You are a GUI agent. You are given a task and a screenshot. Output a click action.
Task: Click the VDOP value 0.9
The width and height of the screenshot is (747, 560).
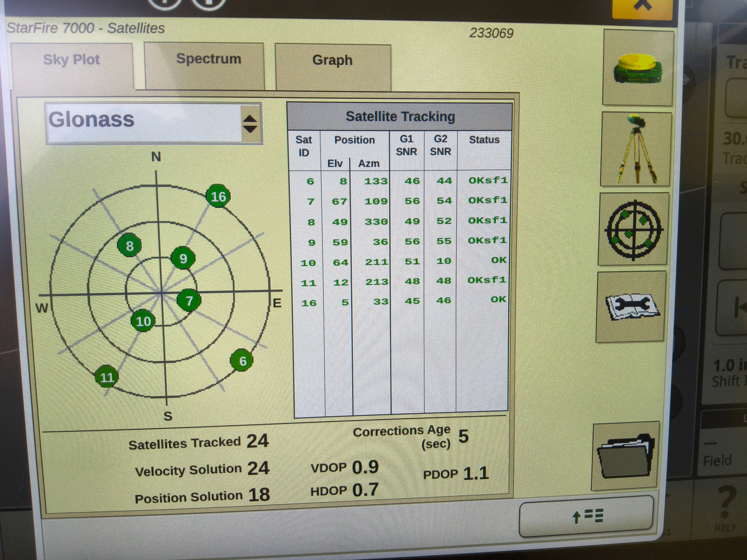(x=365, y=467)
